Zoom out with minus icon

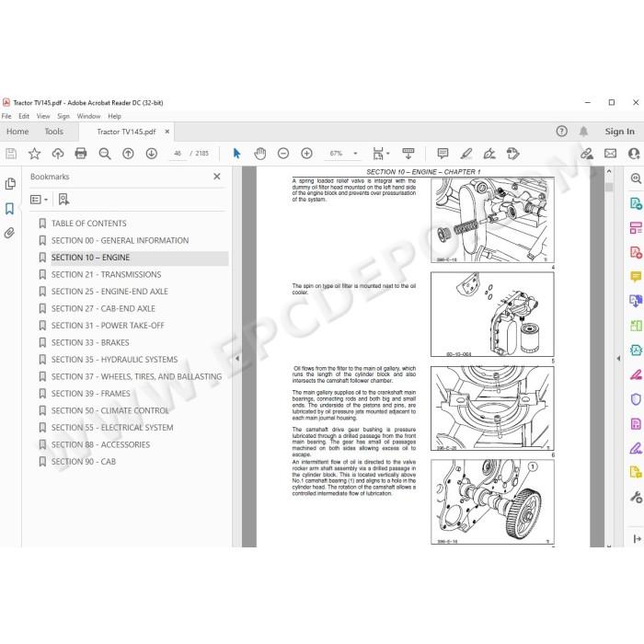(x=283, y=154)
